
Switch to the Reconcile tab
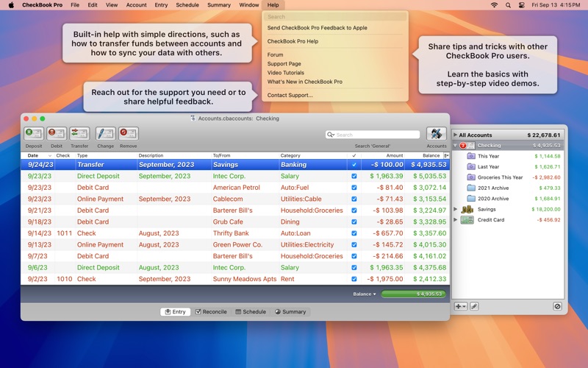(211, 311)
